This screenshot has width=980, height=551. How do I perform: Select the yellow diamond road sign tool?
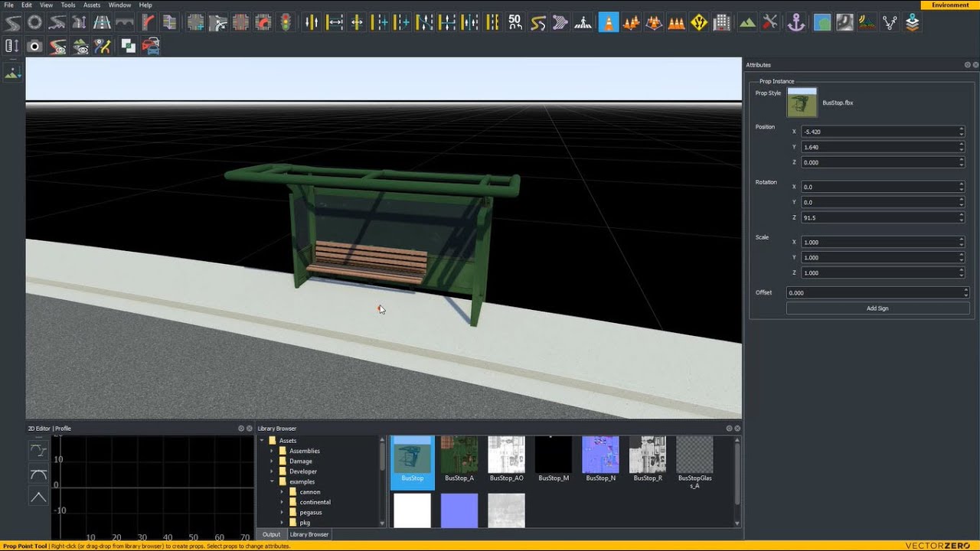coord(699,23)
